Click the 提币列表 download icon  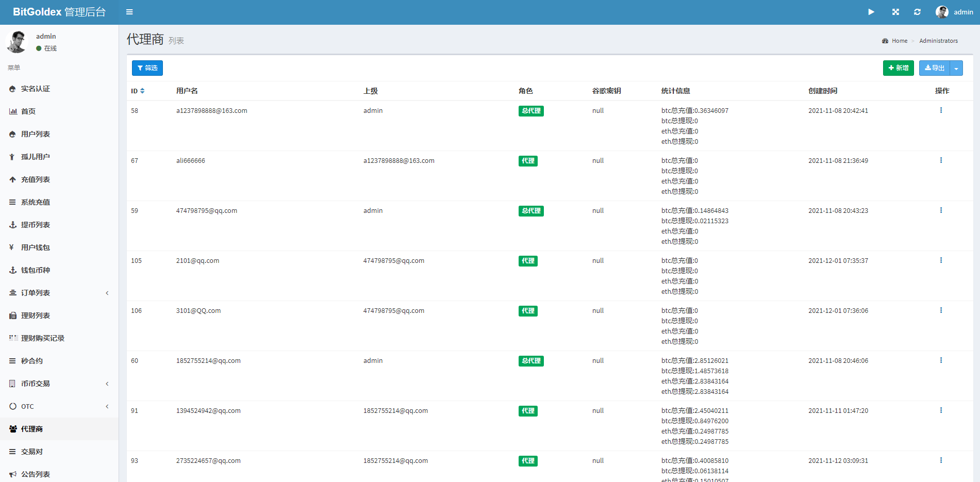pos(12,225)
